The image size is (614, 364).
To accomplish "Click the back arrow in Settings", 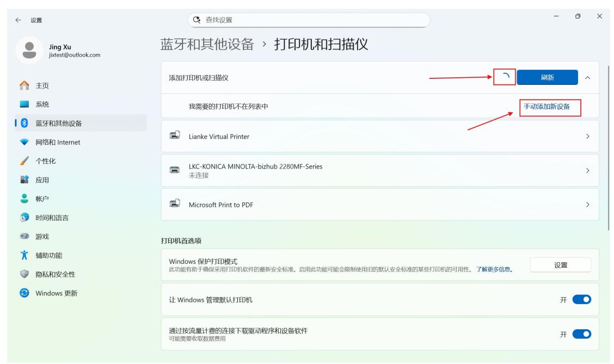I will coord(18,20).
